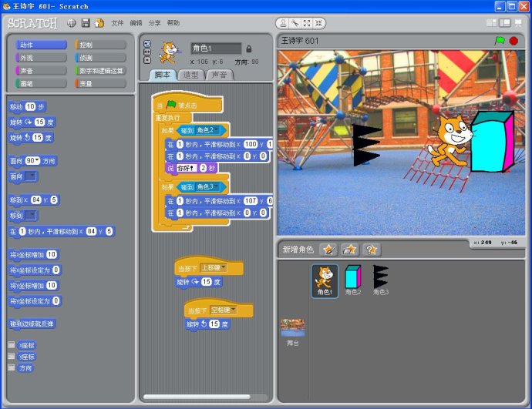Click the scripts area horizontal scrollbar
This screenshot has width=532, height=409.
(x=197, y=397)
